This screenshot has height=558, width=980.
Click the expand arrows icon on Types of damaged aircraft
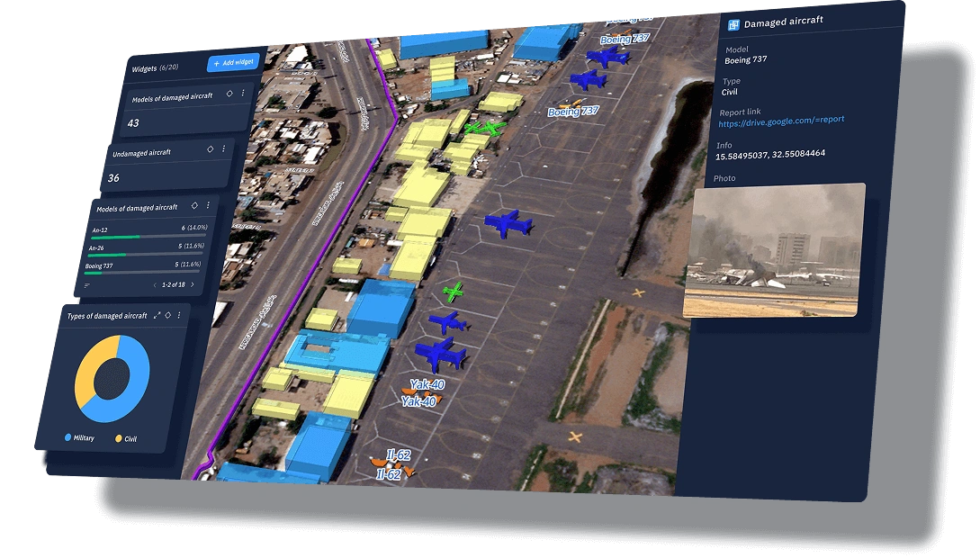point(157,315)
